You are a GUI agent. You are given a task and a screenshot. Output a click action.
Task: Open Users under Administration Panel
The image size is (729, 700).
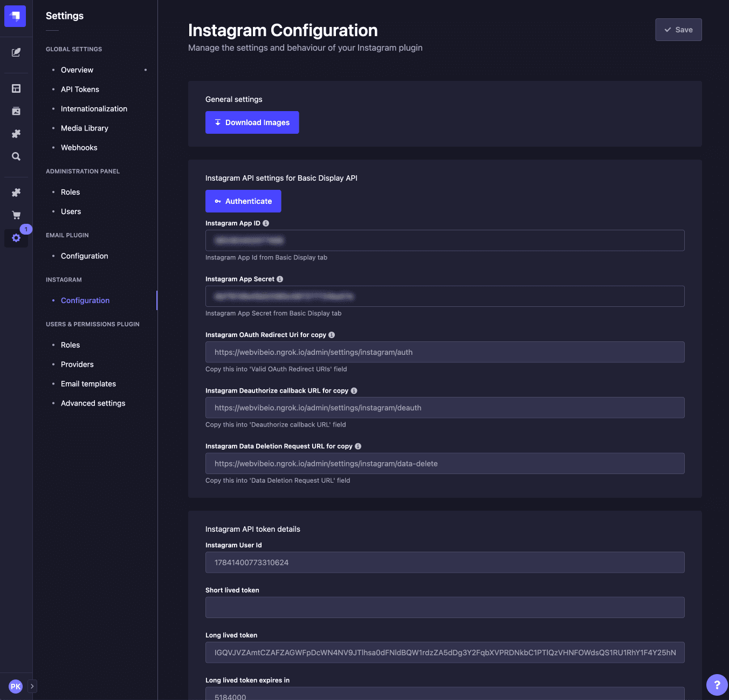tap(71, 211)
